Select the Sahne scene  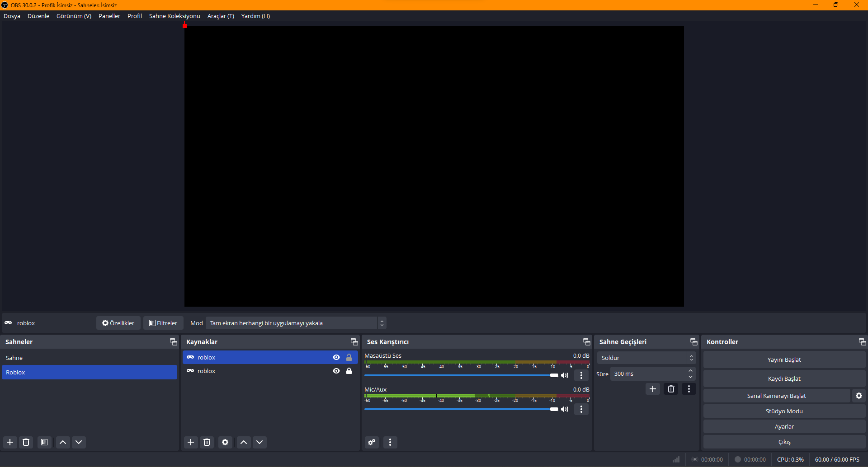pos(90,358)
